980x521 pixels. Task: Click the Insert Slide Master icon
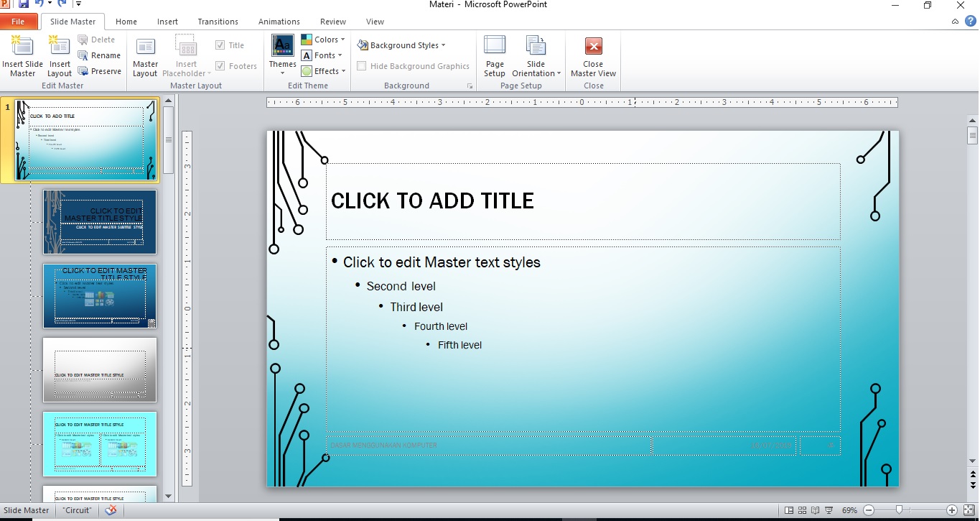[22, 46]
